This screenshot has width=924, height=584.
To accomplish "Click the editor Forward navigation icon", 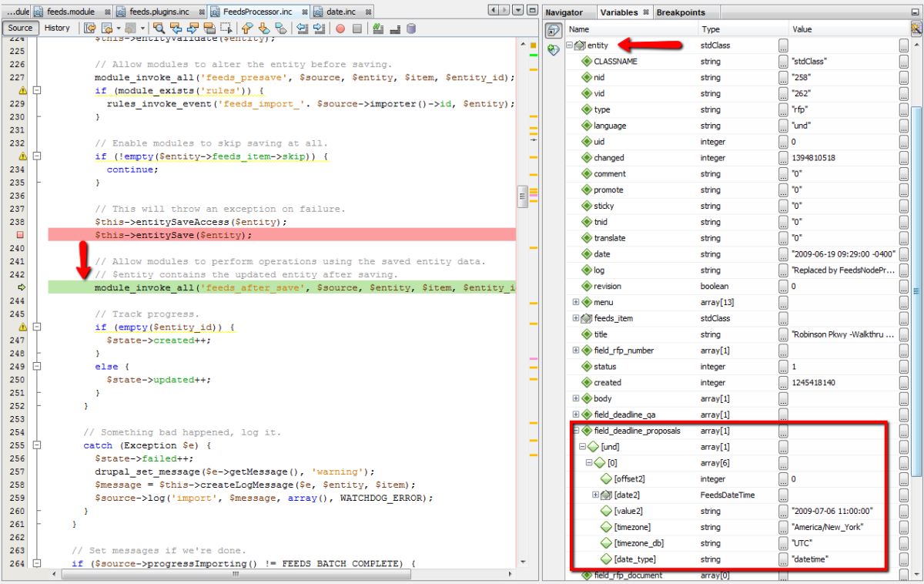I will [129, 29].
